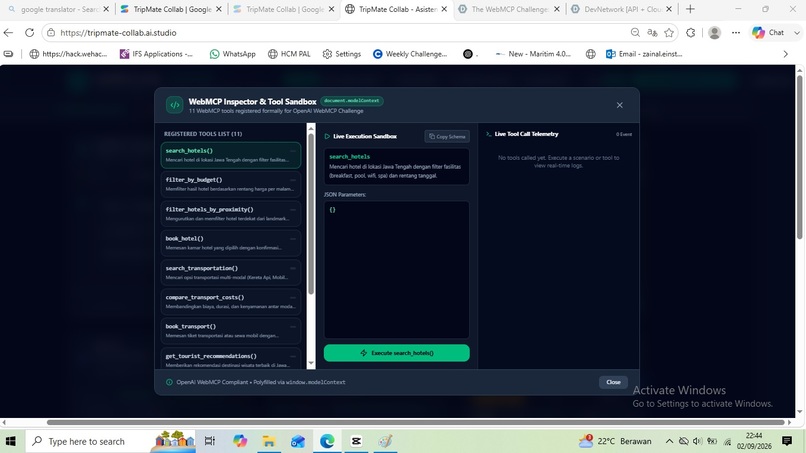Open the Settings and more menu
806x453 pixels.
[x=736, y=32]
